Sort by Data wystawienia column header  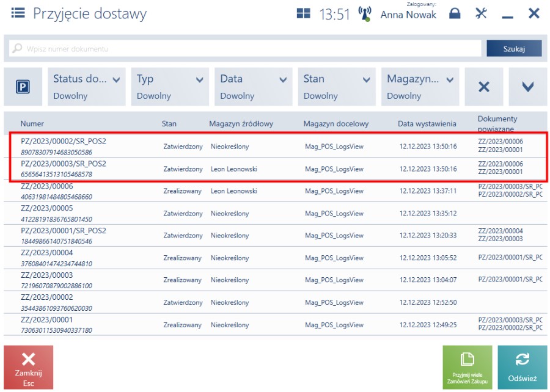(x=427, y=124)
